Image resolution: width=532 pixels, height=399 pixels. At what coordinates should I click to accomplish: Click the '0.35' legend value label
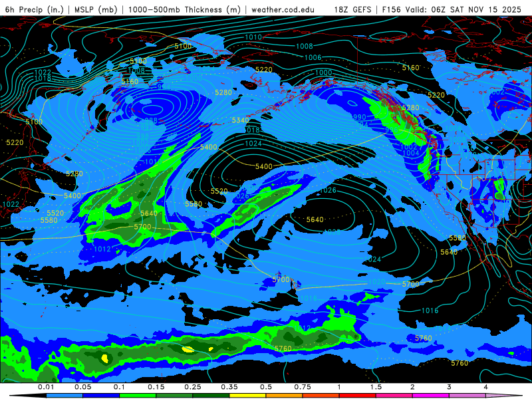[x=229, y=387]
